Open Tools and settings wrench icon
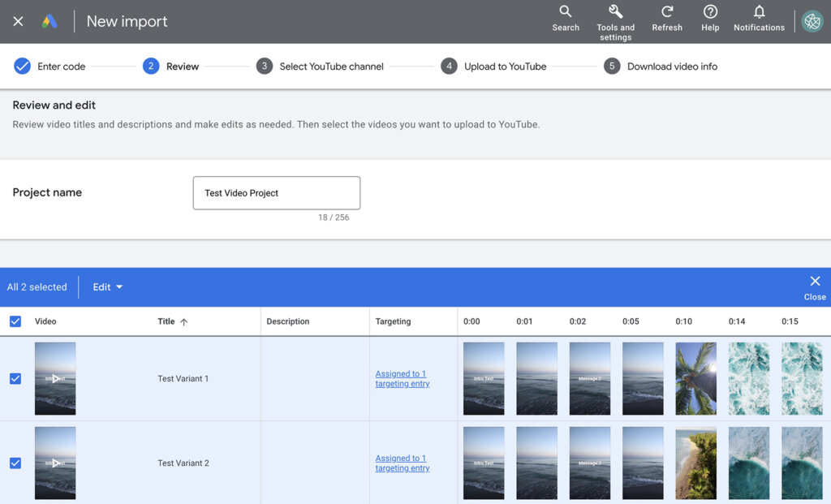Screen dimensions: 831x504 pyautogui.click(x=615, y=12)
